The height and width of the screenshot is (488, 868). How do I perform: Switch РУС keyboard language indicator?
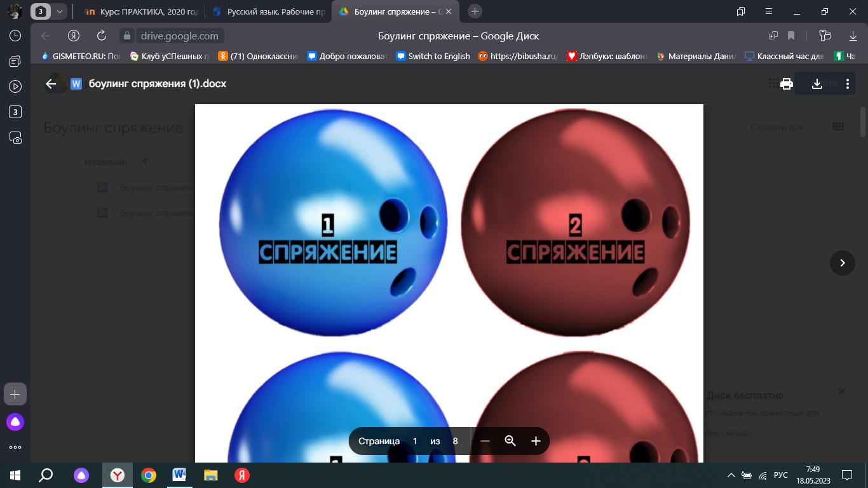(781, 475)
